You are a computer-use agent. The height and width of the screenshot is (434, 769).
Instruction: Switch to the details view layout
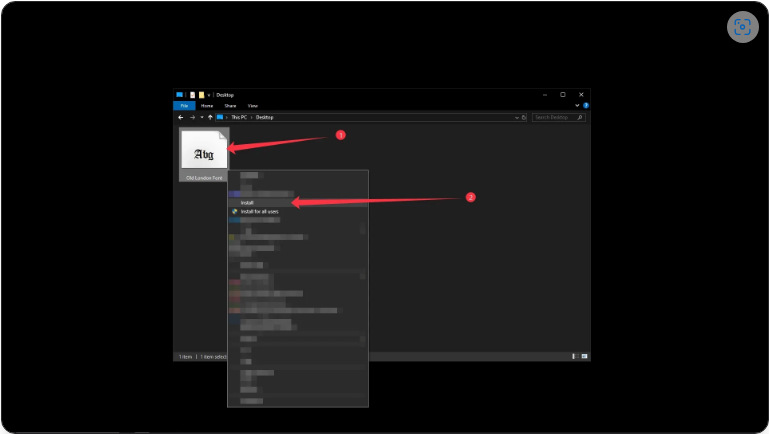pyautogui.click(x=575, y=357)
